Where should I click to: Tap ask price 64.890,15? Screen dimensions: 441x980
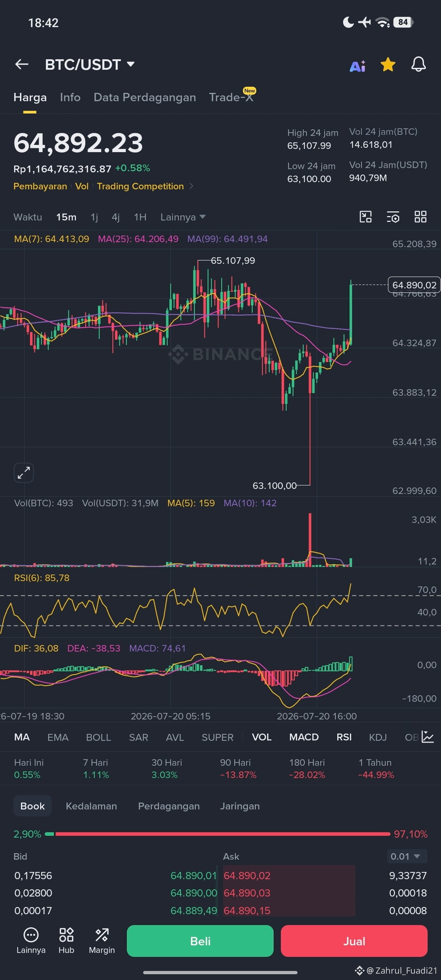(x=247, y=910)
